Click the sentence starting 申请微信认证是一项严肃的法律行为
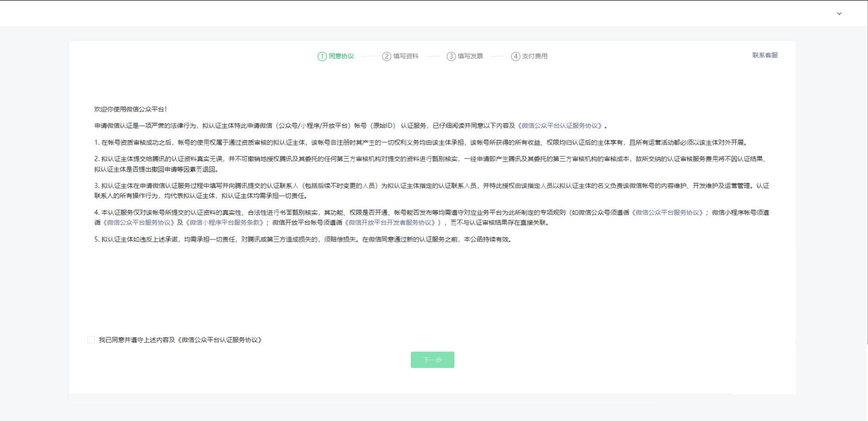Image resolution: width=868 pixels, height=421 pixels. point(351,126)
